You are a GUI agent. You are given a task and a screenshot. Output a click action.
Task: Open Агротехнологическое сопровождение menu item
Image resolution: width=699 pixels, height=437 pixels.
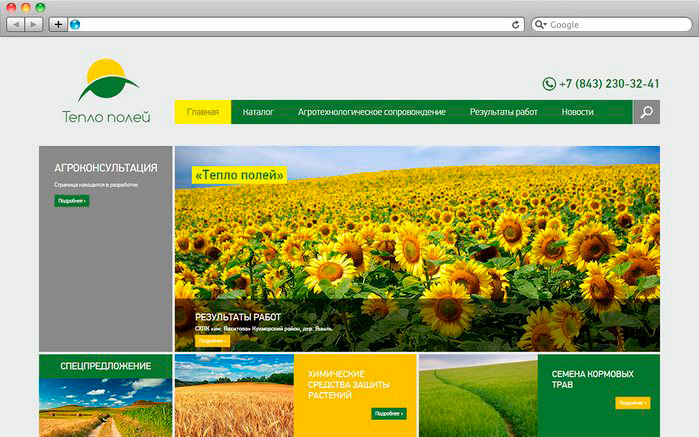[372, 112]
